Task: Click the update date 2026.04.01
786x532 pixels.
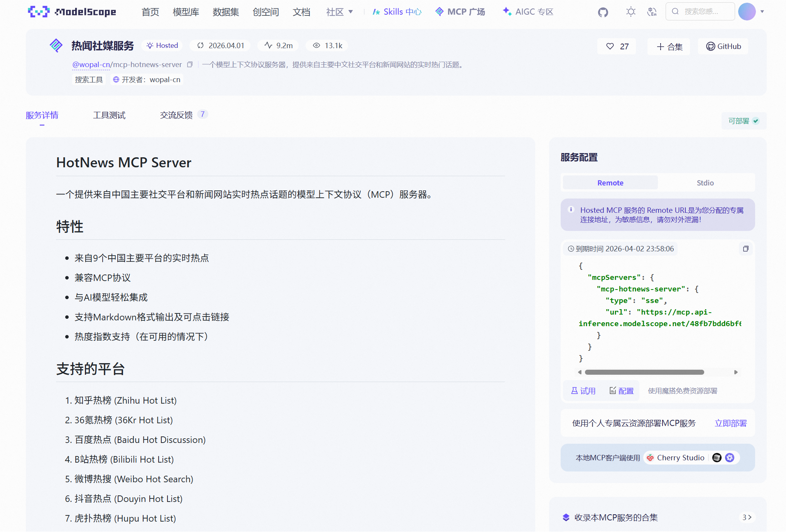Action: [x=220, y=45]
